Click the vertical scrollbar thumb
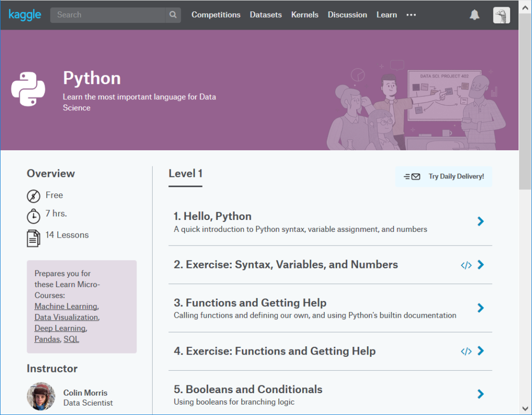The width and height of the screenshot is (532, 415). (x=525, y=102)
